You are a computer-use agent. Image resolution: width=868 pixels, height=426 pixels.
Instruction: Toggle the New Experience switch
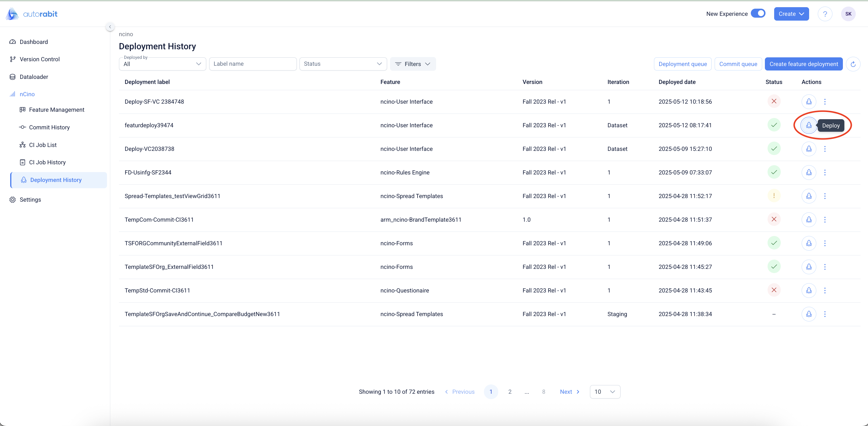point(758,13)
